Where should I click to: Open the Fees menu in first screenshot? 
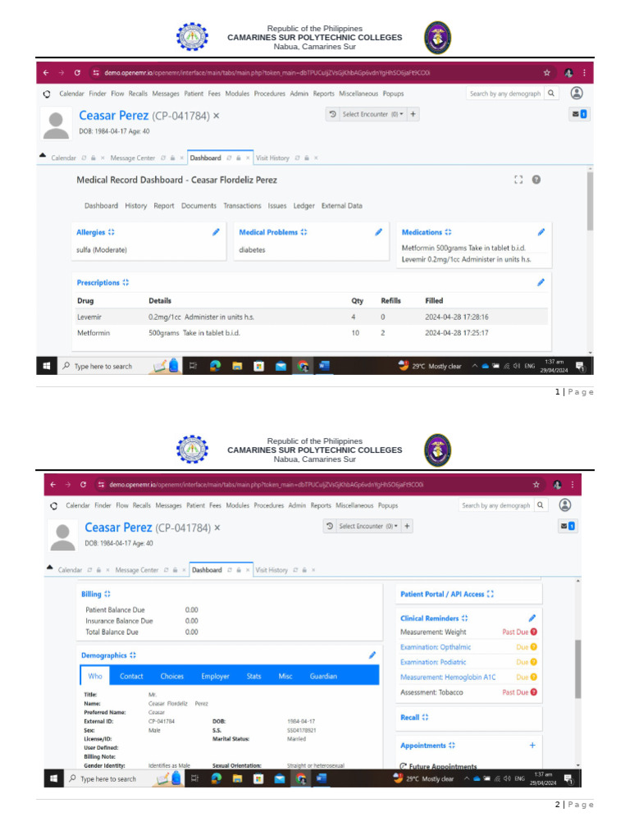point(214,94)
